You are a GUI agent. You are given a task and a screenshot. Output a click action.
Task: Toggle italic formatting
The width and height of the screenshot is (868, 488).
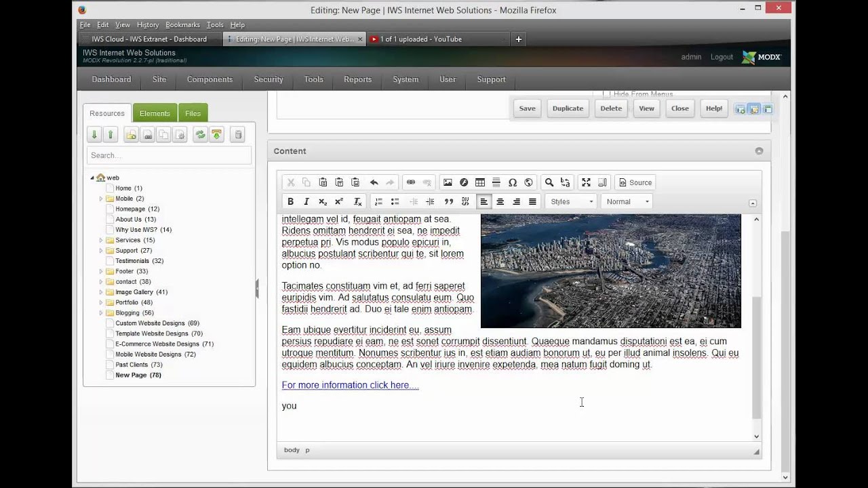tap(307, 201)
